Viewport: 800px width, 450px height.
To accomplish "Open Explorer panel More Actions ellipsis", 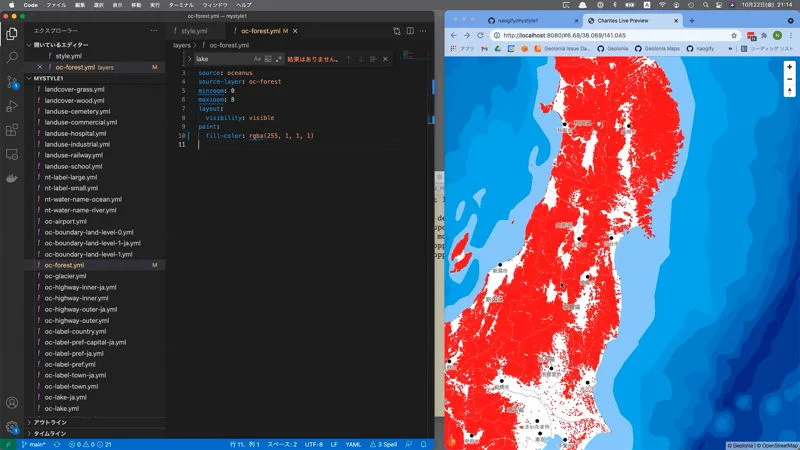I will pyautogui.click(x=154, y=31).
